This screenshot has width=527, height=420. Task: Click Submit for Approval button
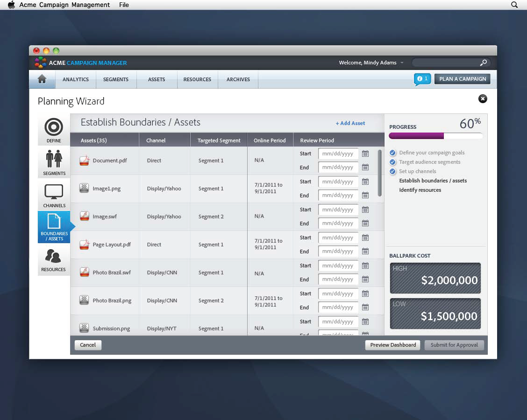coord(454,345)
